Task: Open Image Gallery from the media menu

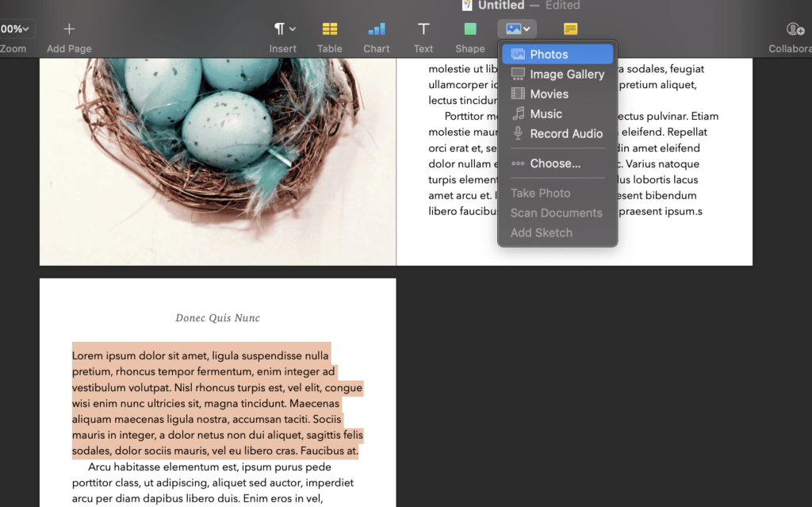Action: click(557, 74)
